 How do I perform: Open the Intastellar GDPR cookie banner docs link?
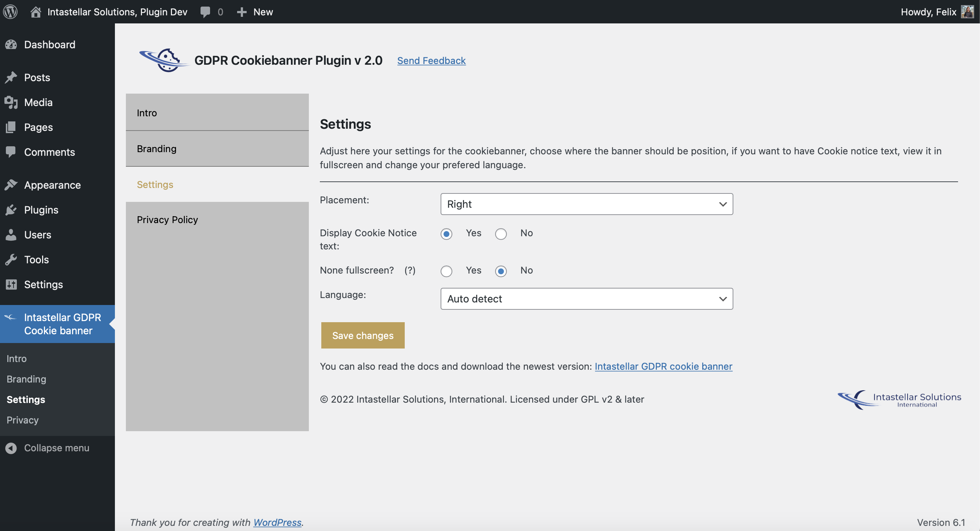pos(663,366)
